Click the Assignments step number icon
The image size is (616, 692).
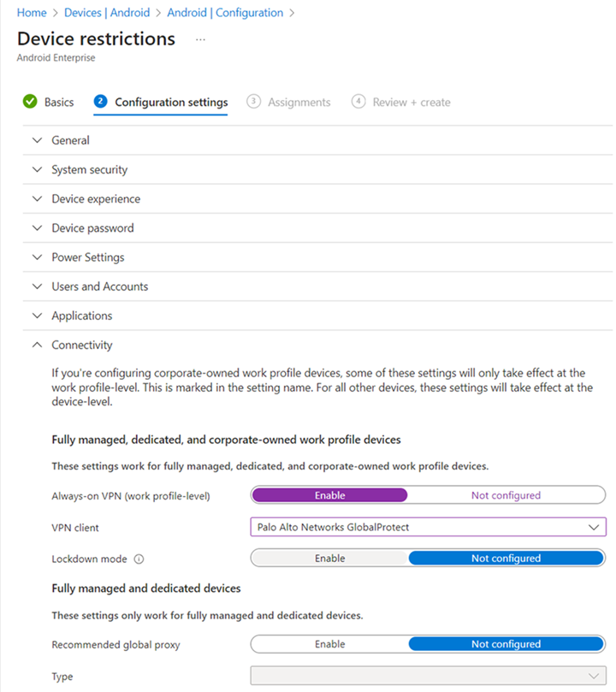(x=253, y=102)
